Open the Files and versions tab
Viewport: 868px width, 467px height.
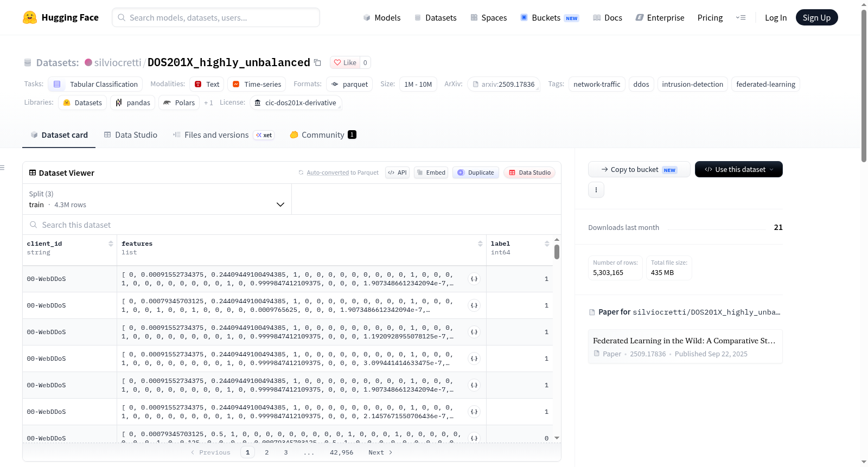(223, 135)
